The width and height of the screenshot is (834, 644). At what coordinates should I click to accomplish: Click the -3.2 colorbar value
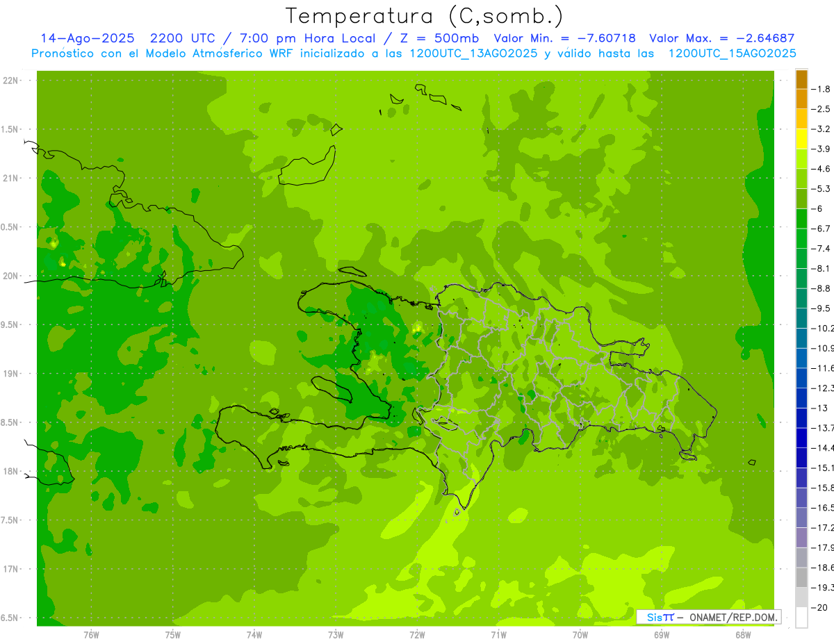click(x=820, y=129)
